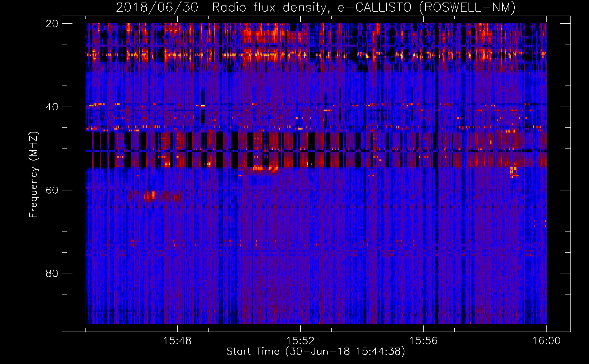Click the bright burst feature near 60 MHz
Viewport: 589px width, 364px height.
(x=150, y=196)
